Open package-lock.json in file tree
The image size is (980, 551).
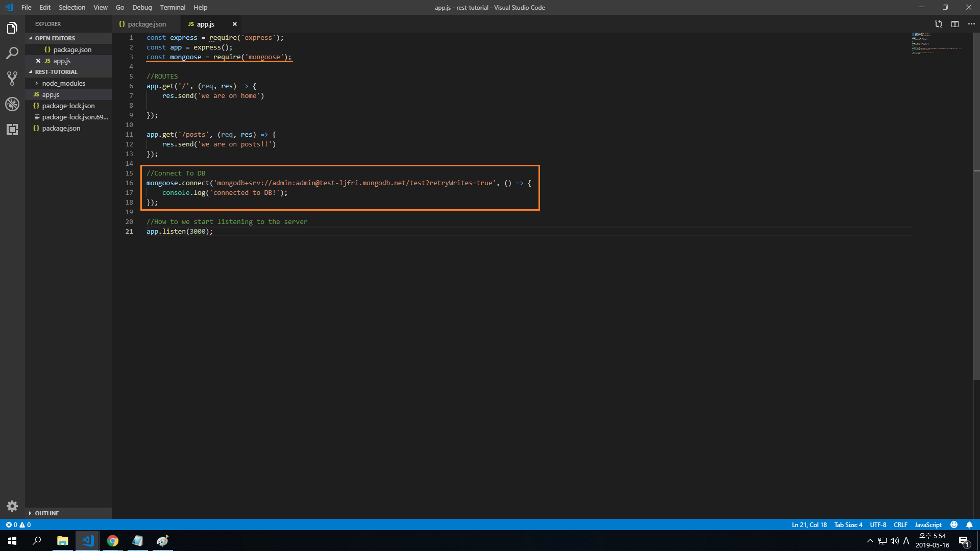[x=68, y=106]
